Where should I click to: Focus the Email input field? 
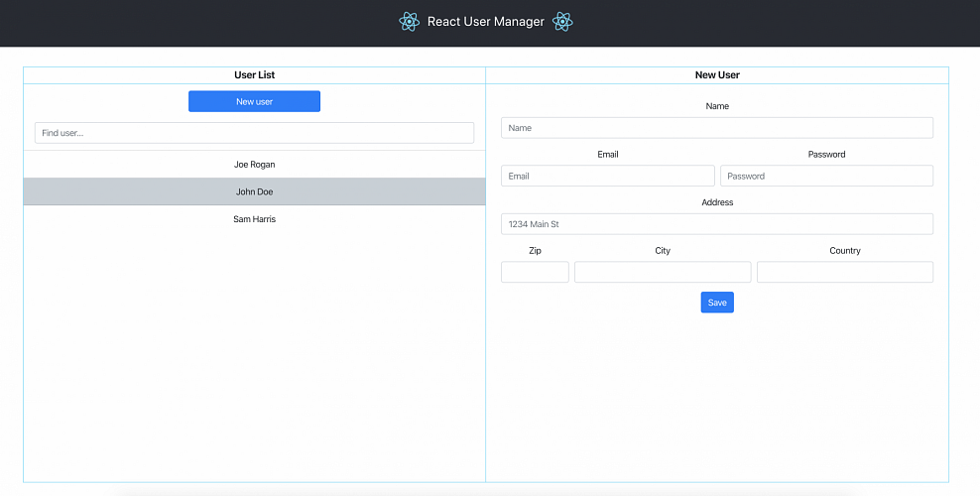point(607,176)
